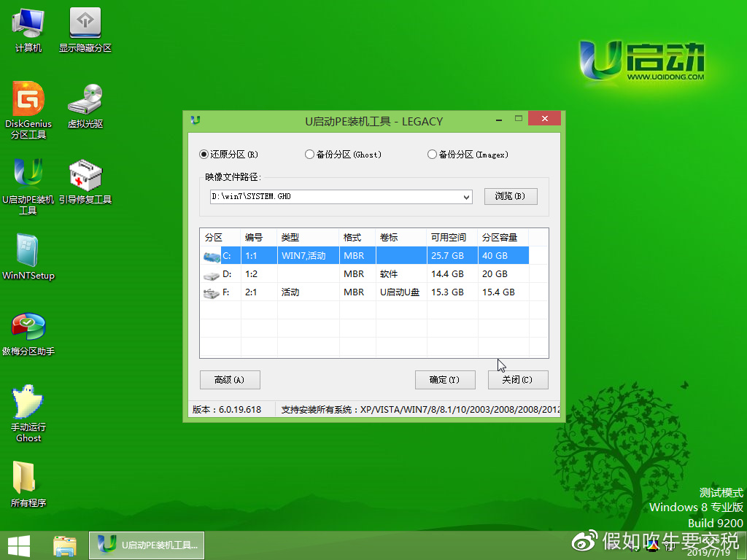Image resolution: width=747 pixels, height=560 pixels.
Task: Select partition D: in the list
Action: tap(328, 273)
